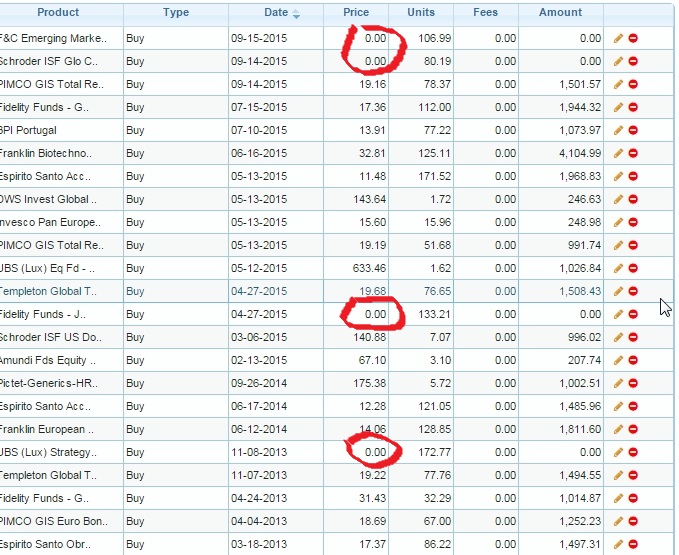Remove the Invesco Pan Europe transaction
The height and width of the screenshot is (555, 679).
634,222
